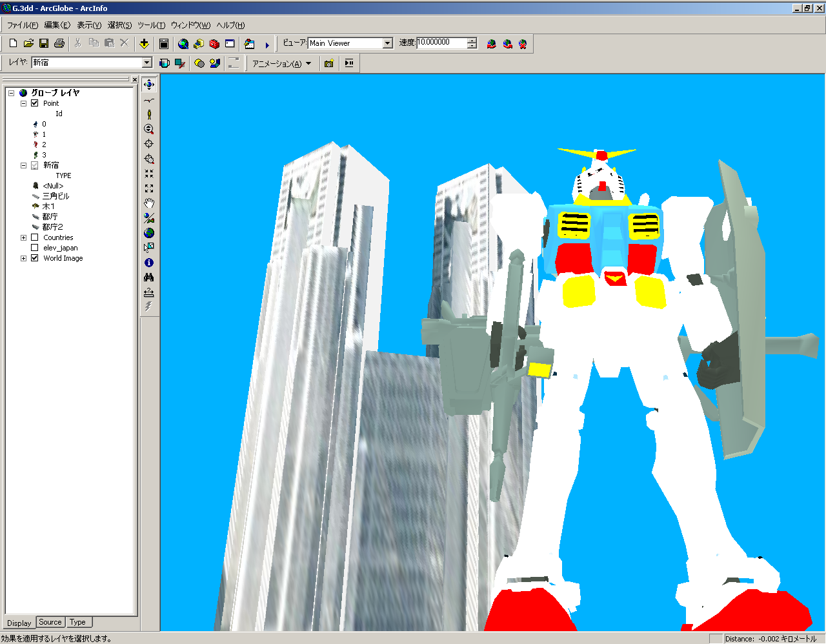Open the ウィンドウ(W) menu
826x644 pixels.
[x=190, y=25]
